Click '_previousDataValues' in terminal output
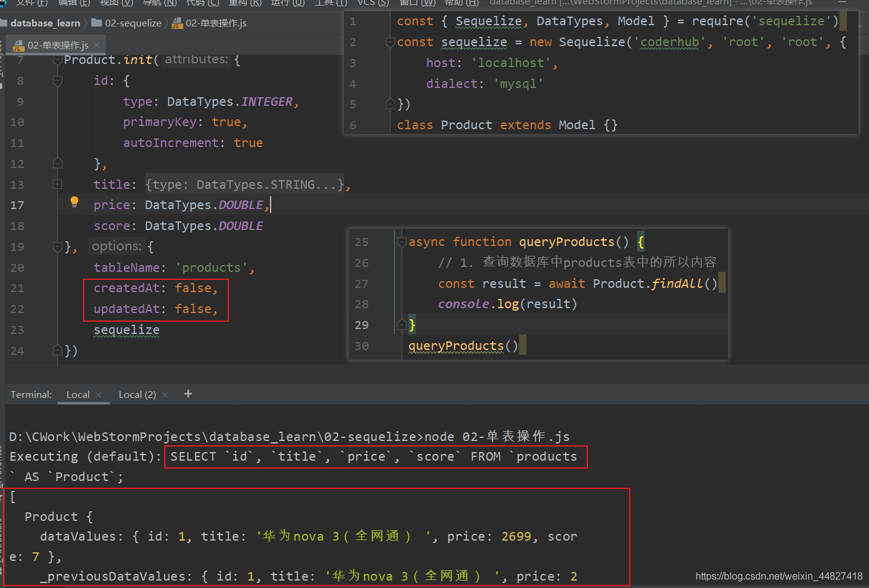Viewport: 869px width, 588px height. point(116,576)
